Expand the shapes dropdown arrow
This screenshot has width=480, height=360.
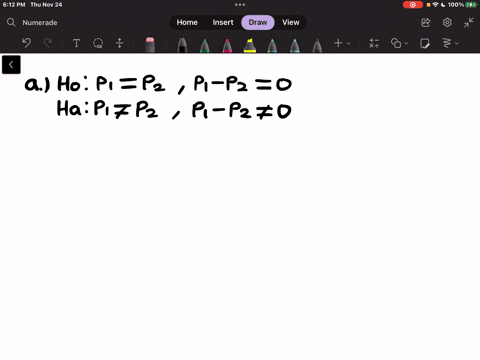pyautogui.click(x=406, y=43)
